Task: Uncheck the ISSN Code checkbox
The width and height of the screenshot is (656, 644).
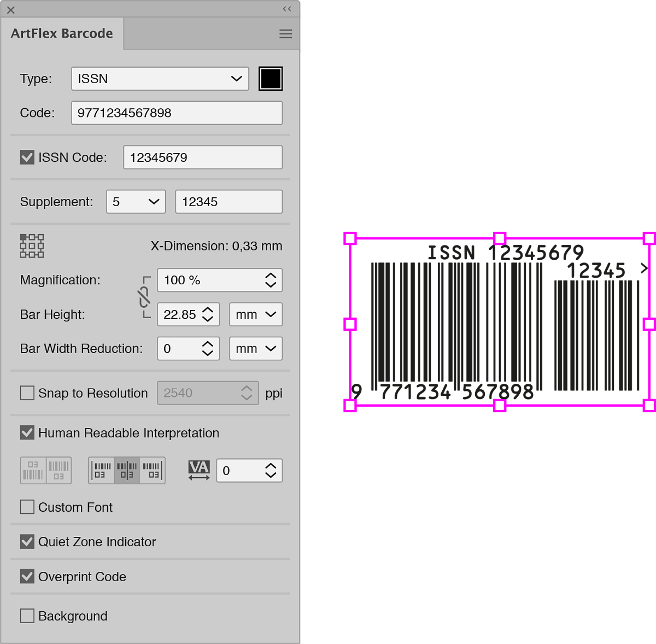Action: coord(27,157)
